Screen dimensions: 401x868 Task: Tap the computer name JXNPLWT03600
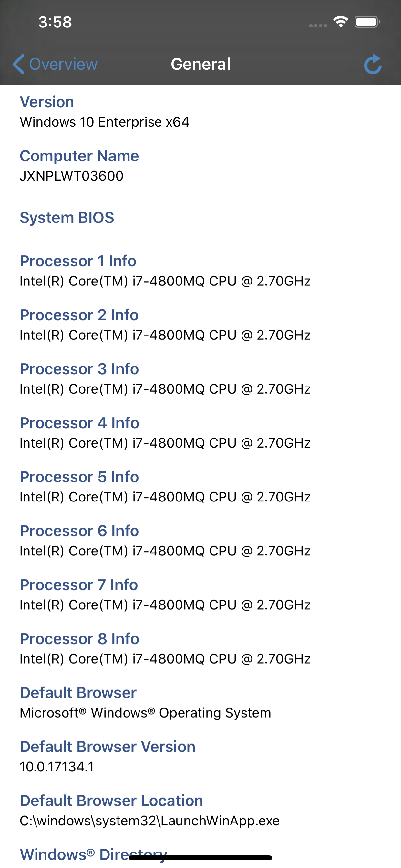tap(72, 176)
